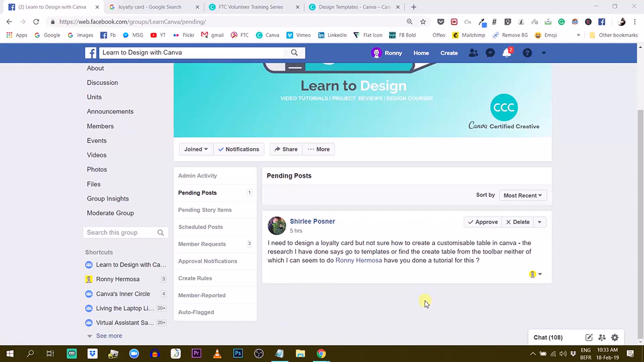Screen dimensions: 644x362
Task: Click the bookmark star icon in address bar
Action: click(x=423, y=22)
